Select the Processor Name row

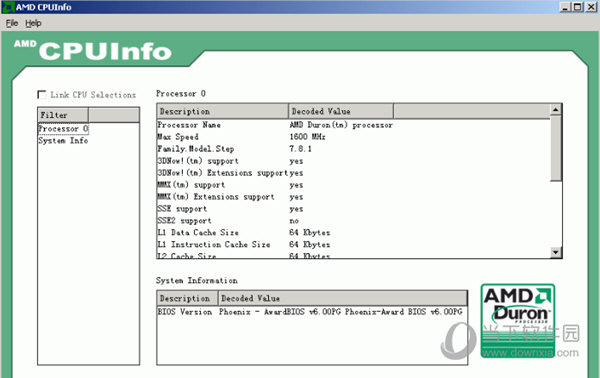(x=353, y=125)
